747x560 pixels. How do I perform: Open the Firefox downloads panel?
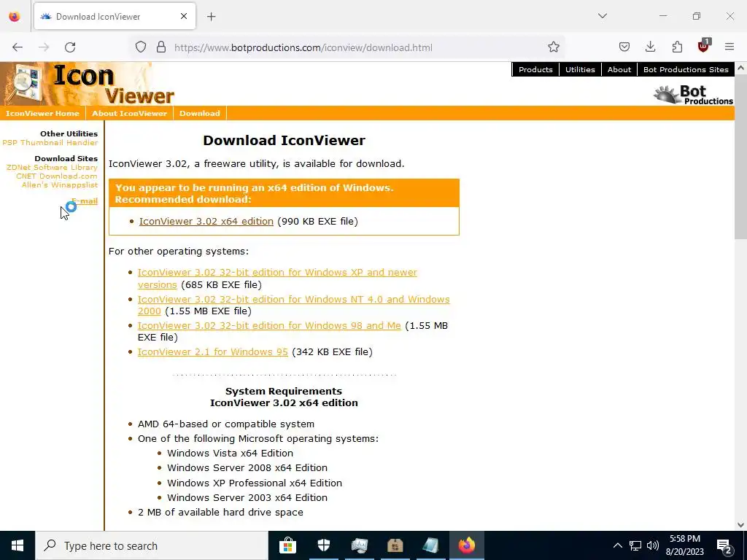coord(650,47)
